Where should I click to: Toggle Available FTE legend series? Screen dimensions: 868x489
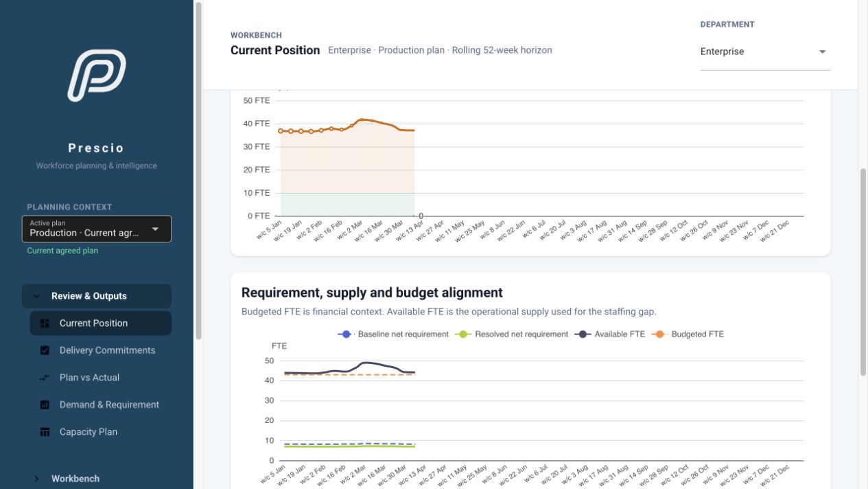click(609, 334)
